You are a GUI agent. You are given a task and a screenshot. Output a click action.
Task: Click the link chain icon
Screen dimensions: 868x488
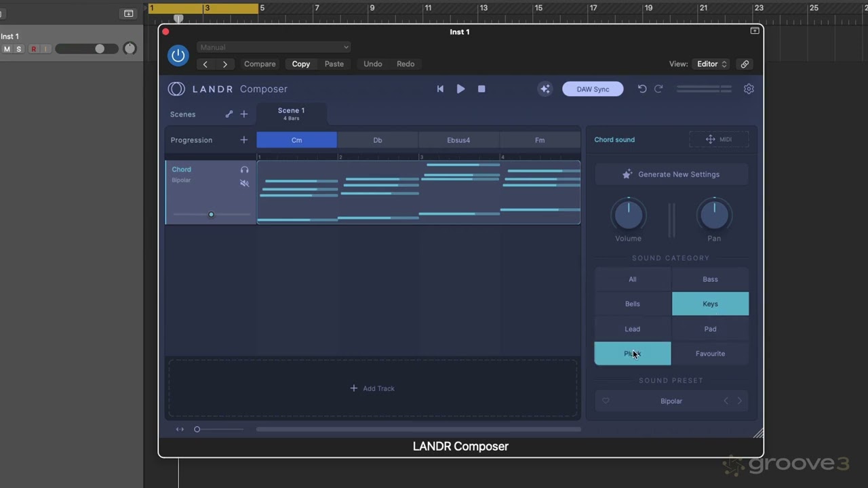point(745,64)
